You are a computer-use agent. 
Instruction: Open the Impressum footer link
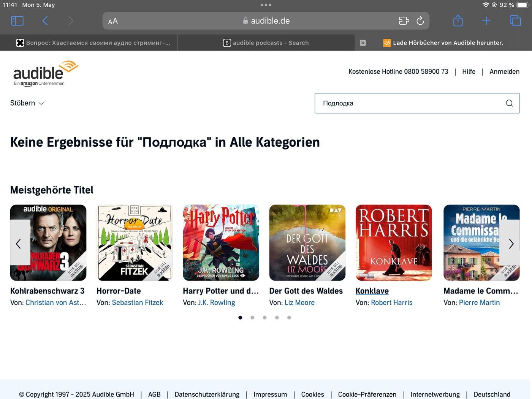pyautogui.click(x=270, y=394)
